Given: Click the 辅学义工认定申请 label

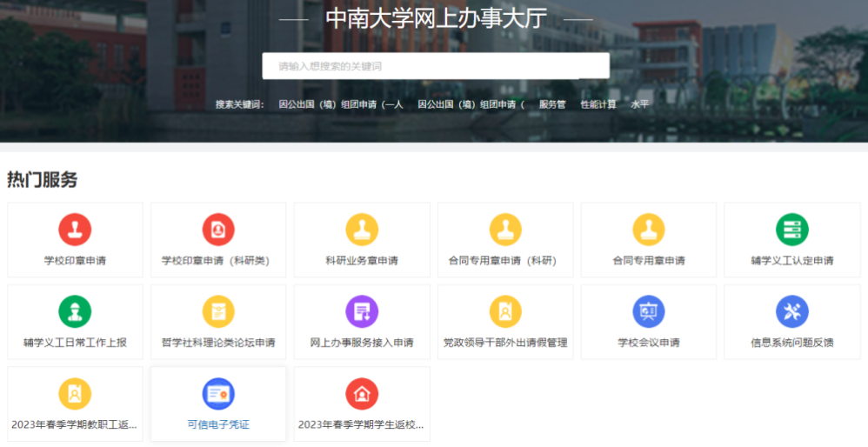Looking at the screenshot, I should click(x=792, y=261).
